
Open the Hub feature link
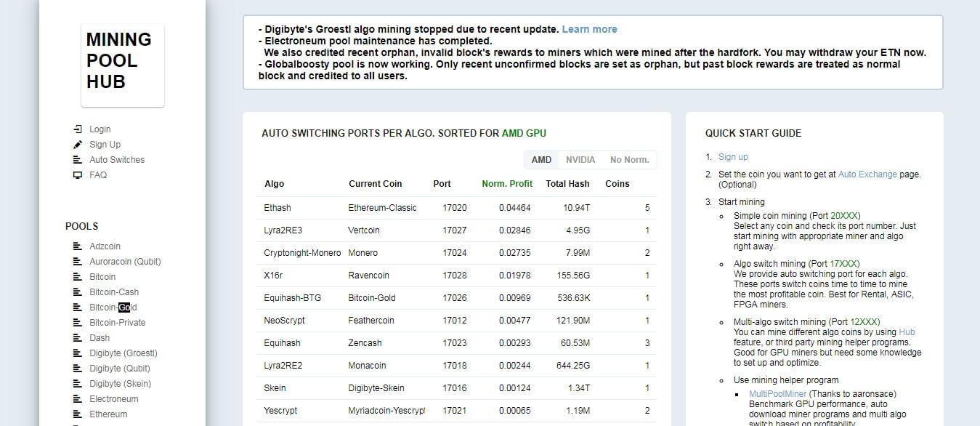click(x=907, y=332)
